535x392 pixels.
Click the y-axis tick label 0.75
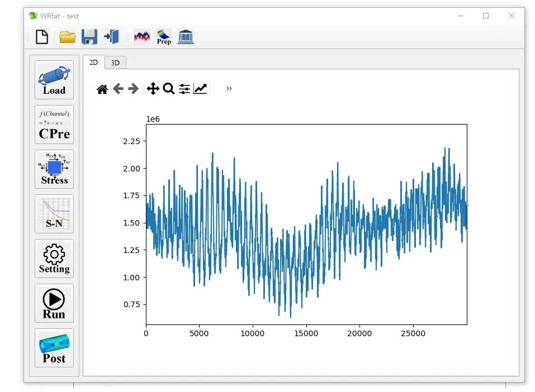point(132,304)
